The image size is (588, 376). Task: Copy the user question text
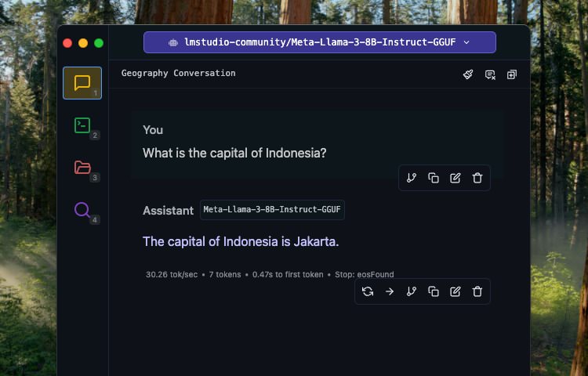434,178
